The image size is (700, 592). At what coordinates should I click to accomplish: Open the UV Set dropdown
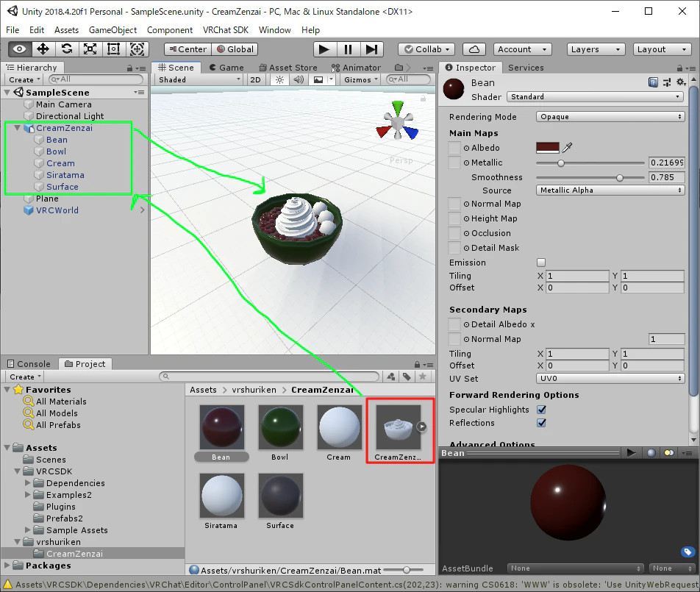click(610, 379)
